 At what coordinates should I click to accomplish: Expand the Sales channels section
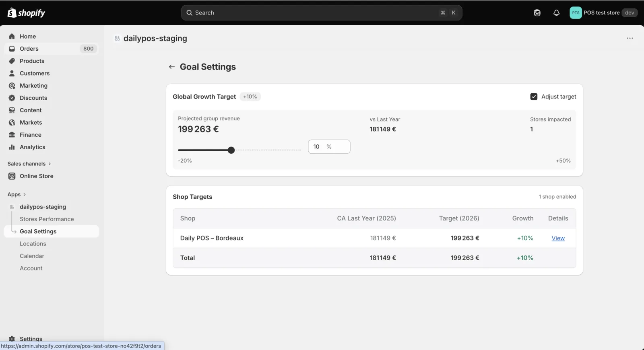(29, 164)
